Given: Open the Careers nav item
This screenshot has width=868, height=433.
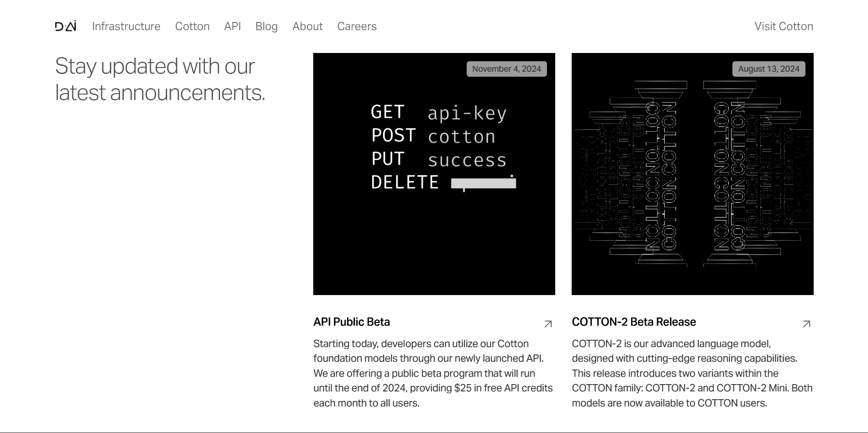Looking at the screenshot, I should 357,26.
